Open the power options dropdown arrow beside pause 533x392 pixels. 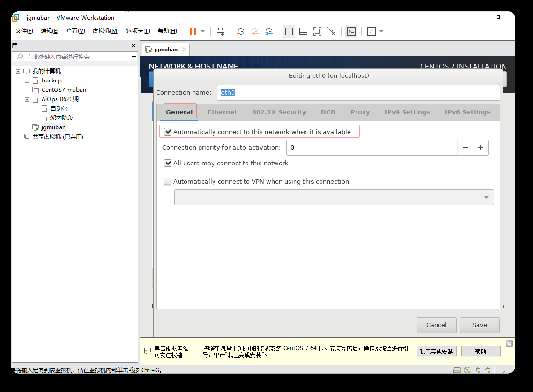(203, 31)
